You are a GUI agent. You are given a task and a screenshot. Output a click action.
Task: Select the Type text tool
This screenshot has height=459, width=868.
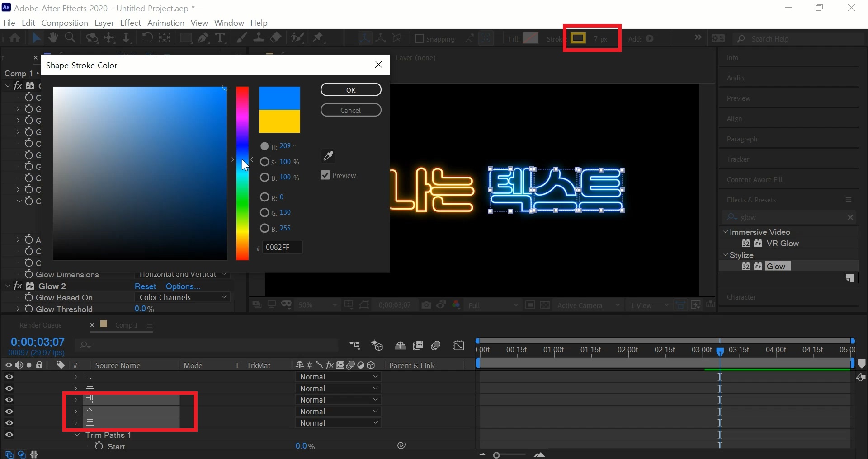coord(220,38)
